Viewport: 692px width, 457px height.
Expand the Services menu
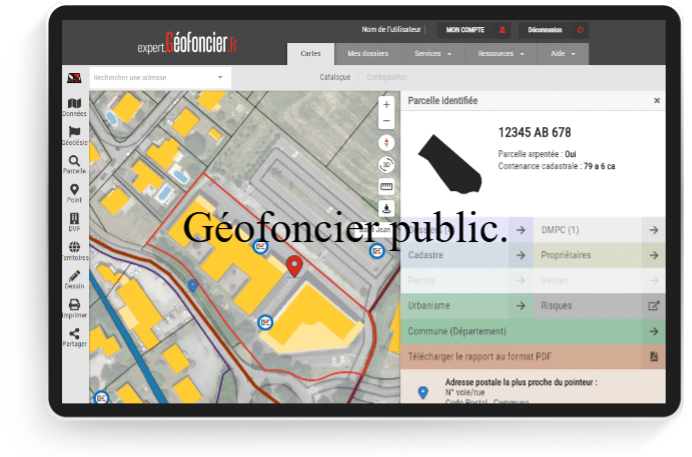point(433,54)
